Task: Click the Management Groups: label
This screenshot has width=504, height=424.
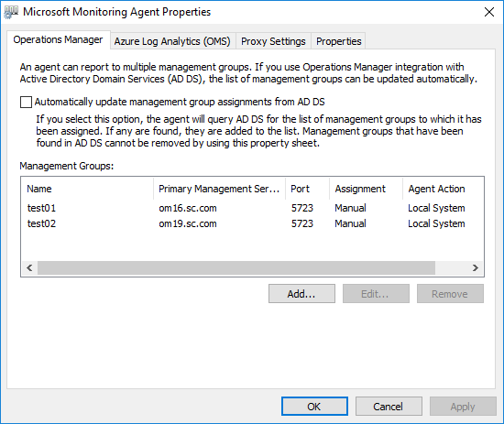Action: click(67, 166)
